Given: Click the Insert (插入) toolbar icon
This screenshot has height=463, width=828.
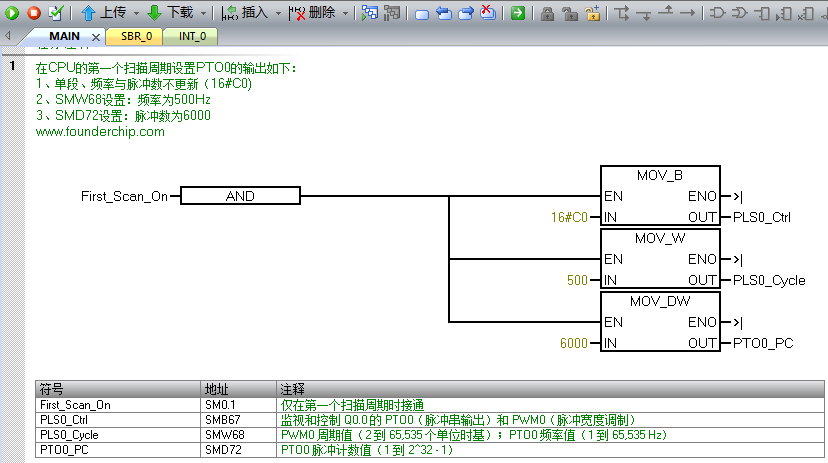Looking at the screenshot, I should (x=230, y=13).
